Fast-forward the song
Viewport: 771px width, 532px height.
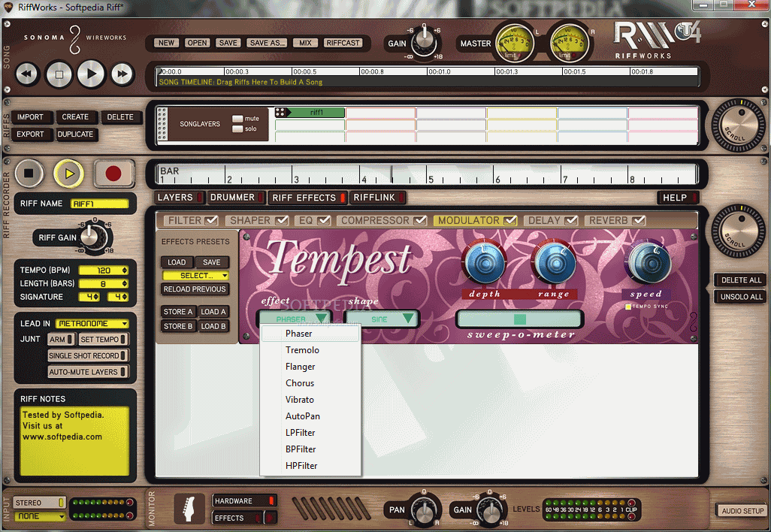point(122,74)
